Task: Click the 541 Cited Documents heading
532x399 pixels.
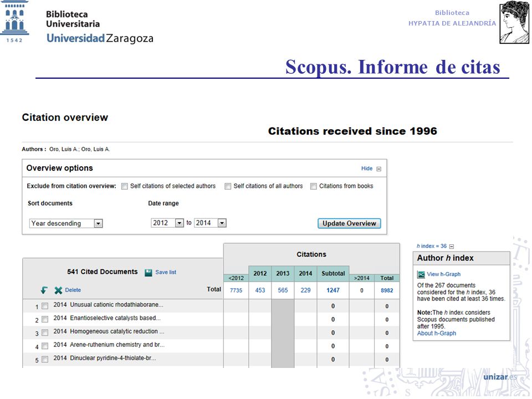Action: point(102,272)
